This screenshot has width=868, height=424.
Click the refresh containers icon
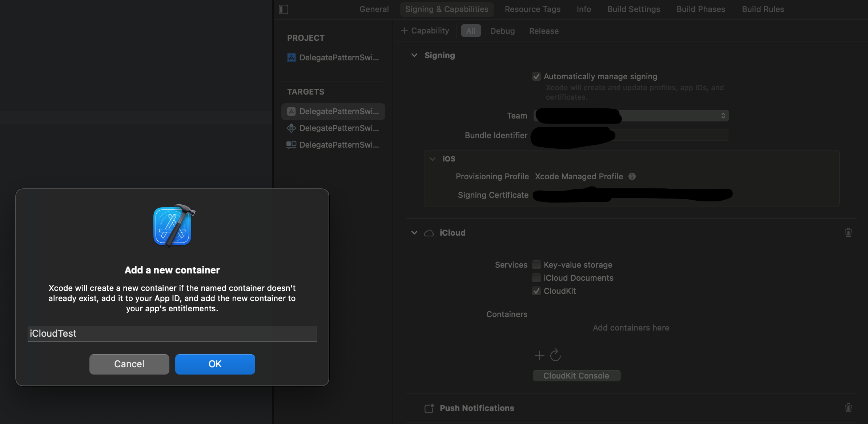(555, 355)
